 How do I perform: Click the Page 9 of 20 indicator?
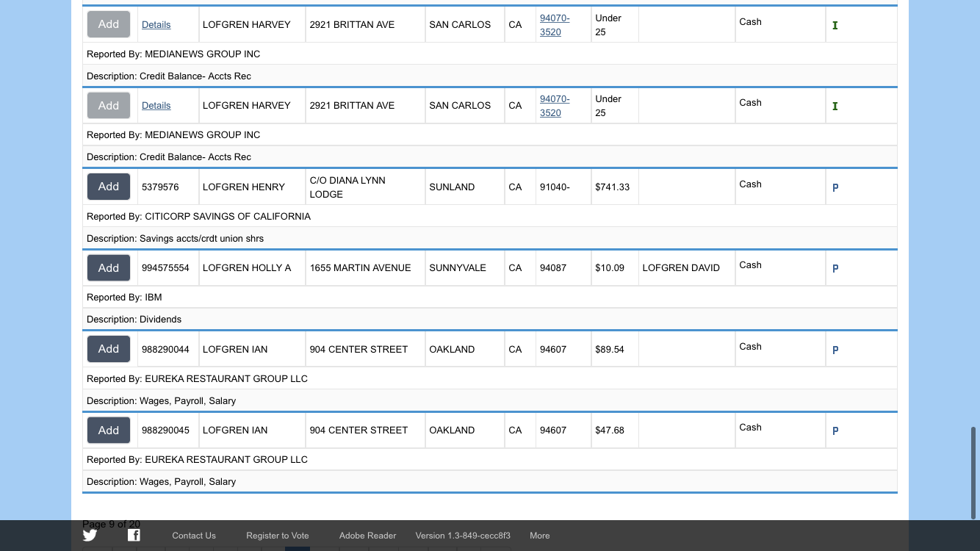click(x=111, y=524)
